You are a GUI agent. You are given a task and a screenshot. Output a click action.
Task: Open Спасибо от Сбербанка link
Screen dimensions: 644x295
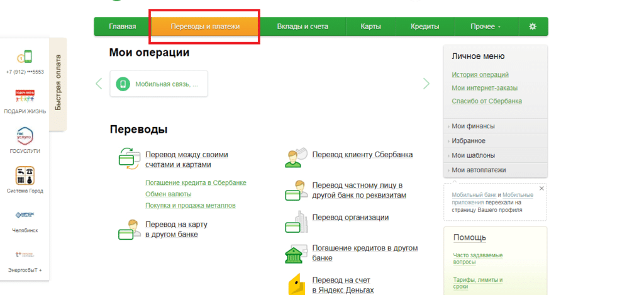(487, 101)
